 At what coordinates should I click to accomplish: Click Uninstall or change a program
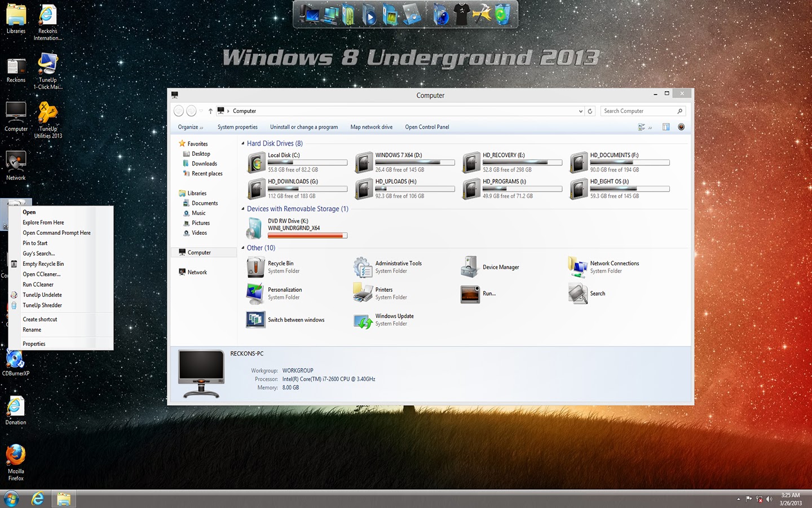pos(304,127)
